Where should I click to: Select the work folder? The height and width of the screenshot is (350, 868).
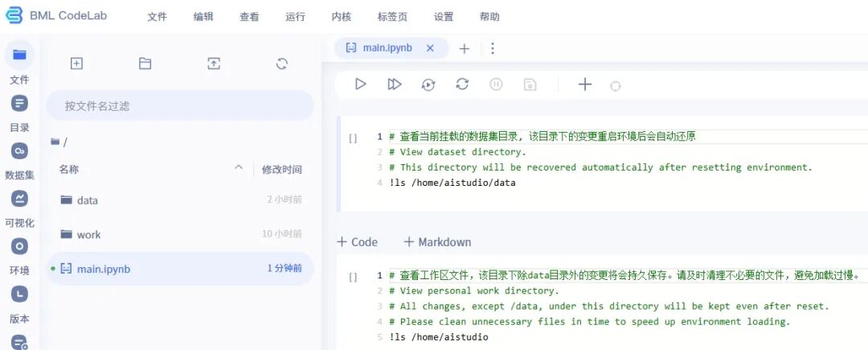[x=180, y=234]
